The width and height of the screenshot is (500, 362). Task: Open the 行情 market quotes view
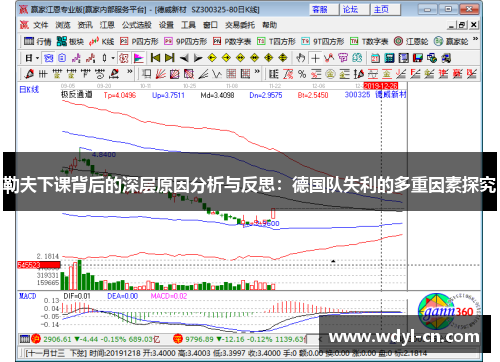click(x=37, y=41)
